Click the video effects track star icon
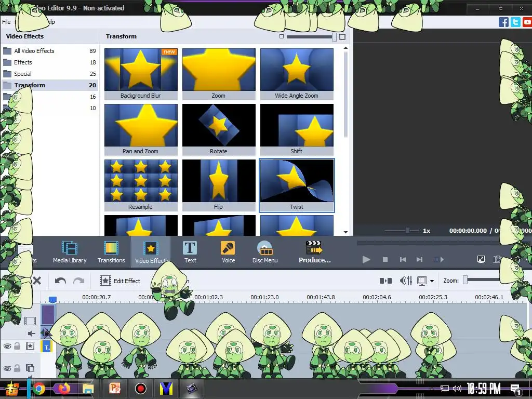This screenshot has width=532, height=399. click(x=30, y=345)
